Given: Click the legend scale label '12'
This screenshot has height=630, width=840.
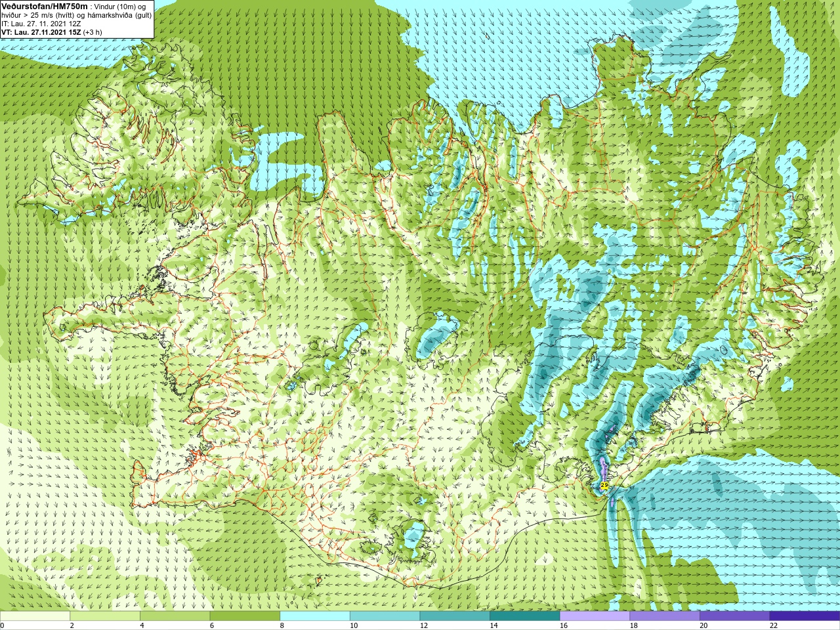Looking at the screenshot, I should pyautogui.click(x=424, y=625).
